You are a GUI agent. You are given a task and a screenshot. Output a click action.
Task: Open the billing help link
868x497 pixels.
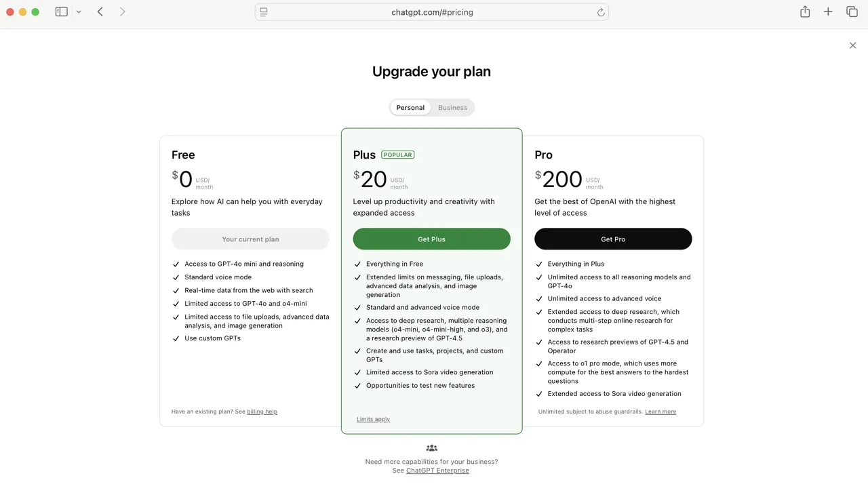point(262,412)
